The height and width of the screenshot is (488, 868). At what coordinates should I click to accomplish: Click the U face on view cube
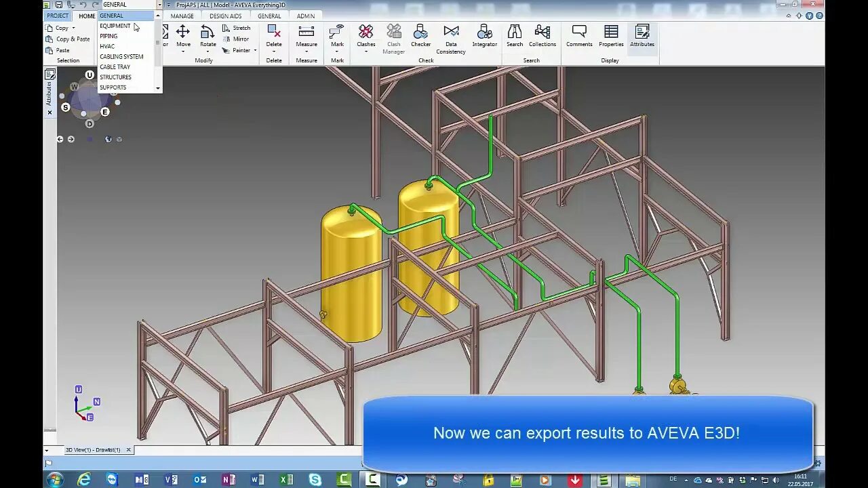(90, 75)
